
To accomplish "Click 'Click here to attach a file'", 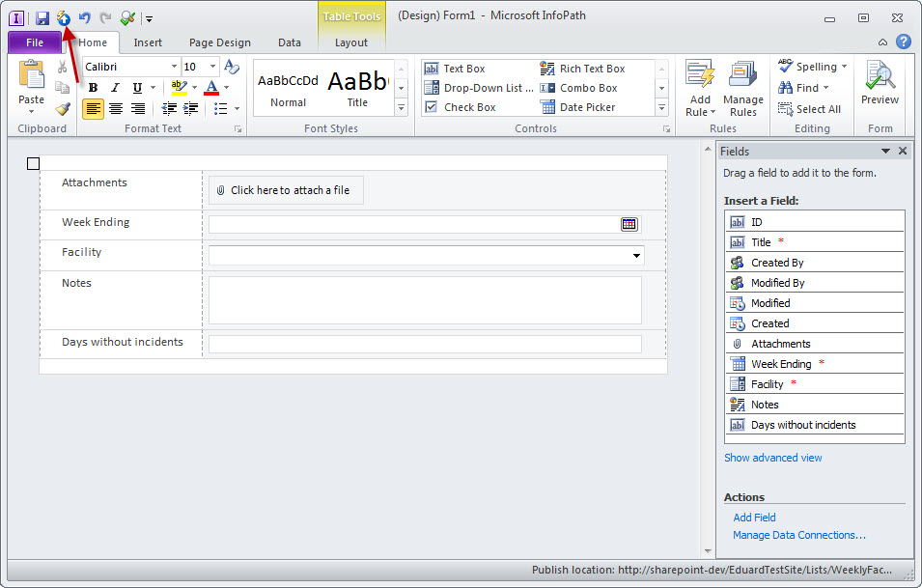I will (x=286, y=190).
